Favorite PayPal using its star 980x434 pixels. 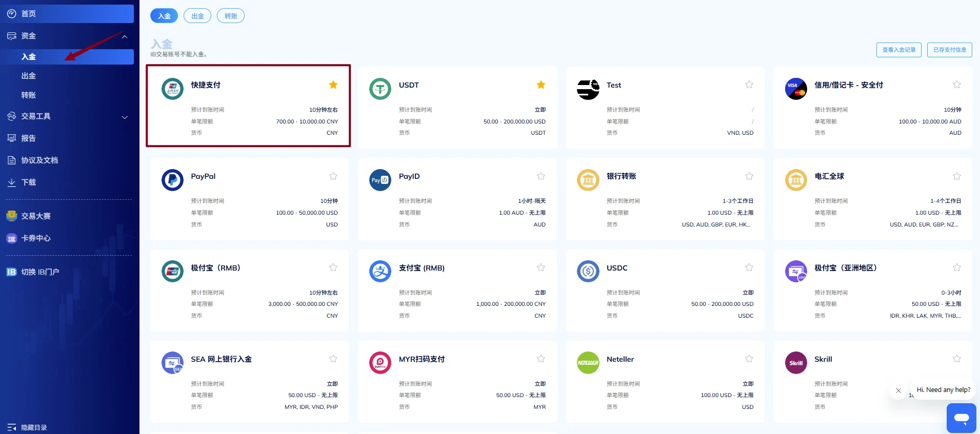pos(333,176)
